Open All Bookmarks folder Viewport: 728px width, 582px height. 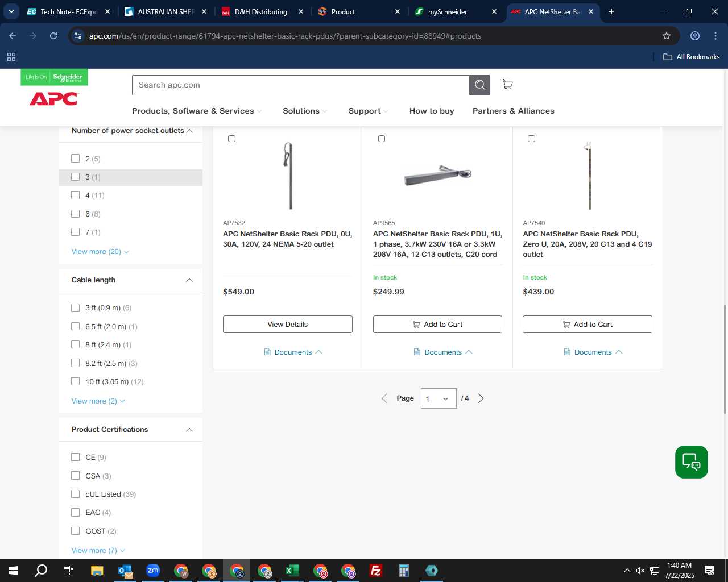(x=692, y=57)
